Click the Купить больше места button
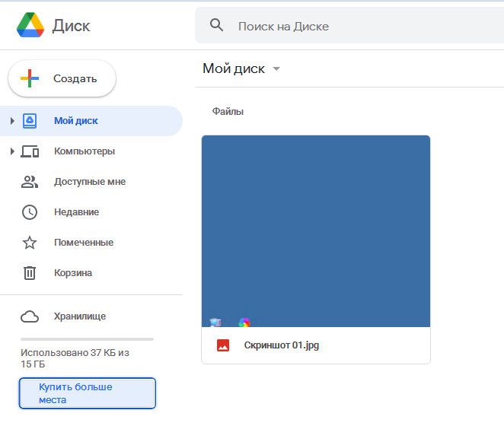Image resolution: width=504 pixels, height=445 pixels. (88, 393)
